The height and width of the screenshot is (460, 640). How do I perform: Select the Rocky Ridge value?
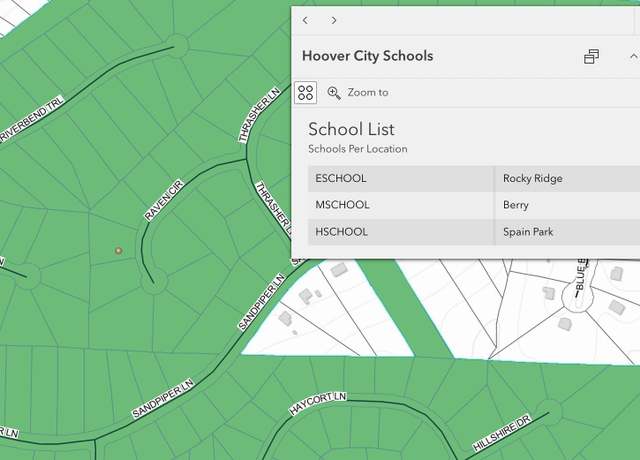click(533, 178)
